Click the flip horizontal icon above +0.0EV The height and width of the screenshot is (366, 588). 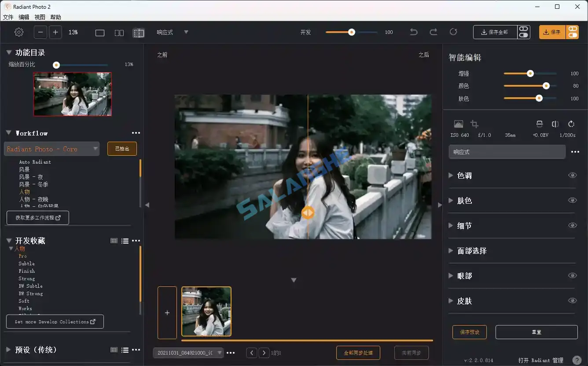click(x=540, y=124)
